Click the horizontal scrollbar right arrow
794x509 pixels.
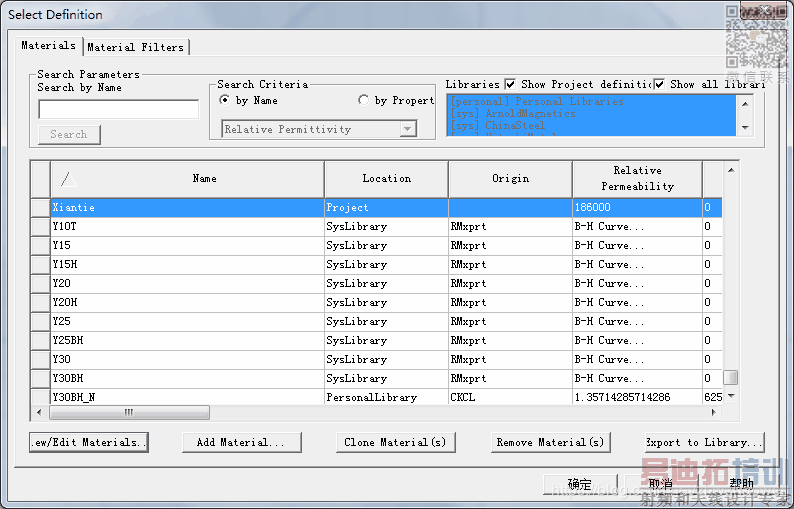(x=714, y=412)
